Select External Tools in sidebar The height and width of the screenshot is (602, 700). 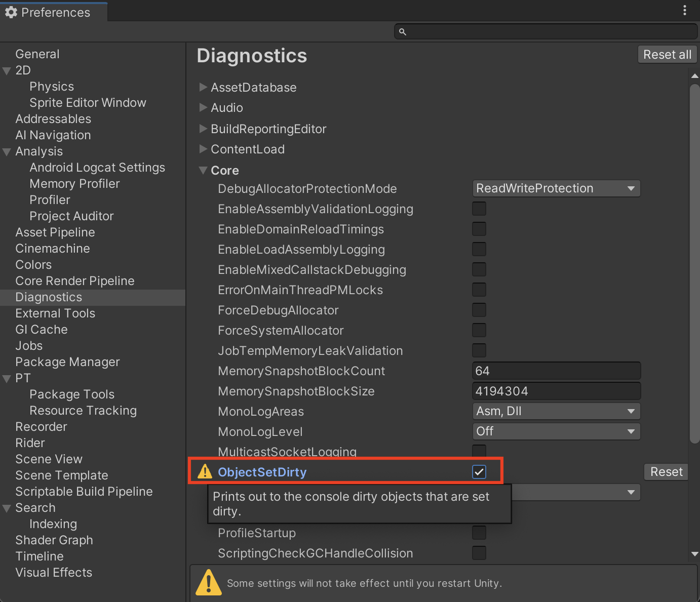(x=55, y=313)
